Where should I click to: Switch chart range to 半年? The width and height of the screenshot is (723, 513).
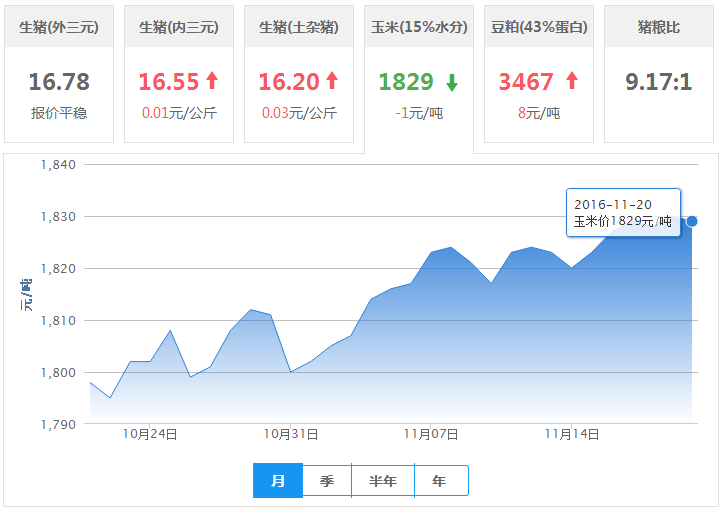point(383,481)
